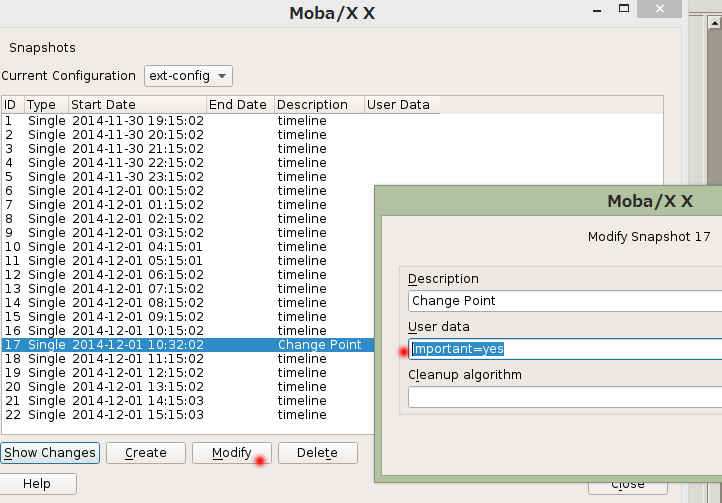Screen dimensions: 722x503
Task: Click the Create snapshot button
Action: pos(146,453)
